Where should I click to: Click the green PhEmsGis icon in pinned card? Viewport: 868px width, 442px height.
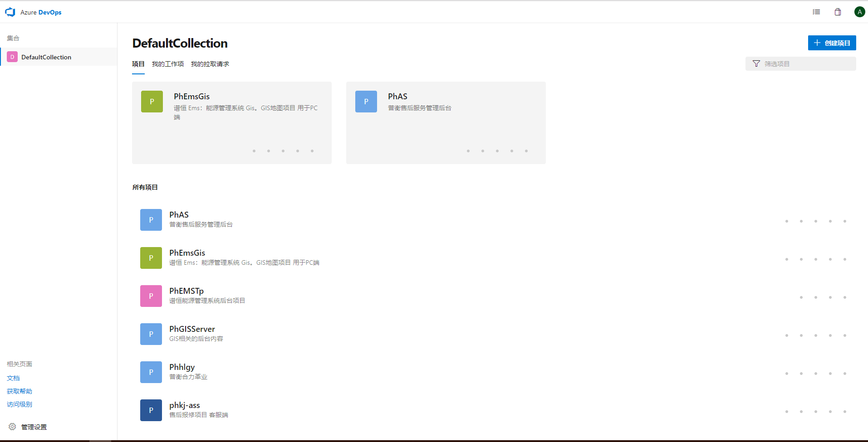[152, 102]
